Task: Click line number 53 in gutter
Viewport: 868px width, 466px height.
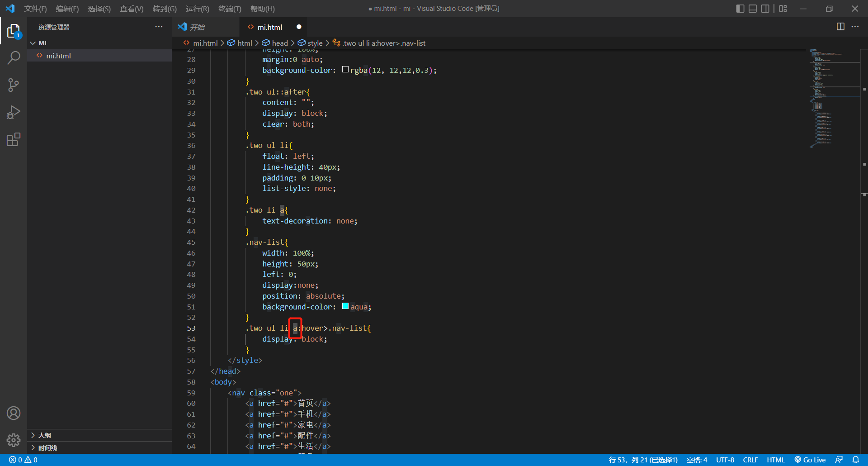Action: pos(191,328)
